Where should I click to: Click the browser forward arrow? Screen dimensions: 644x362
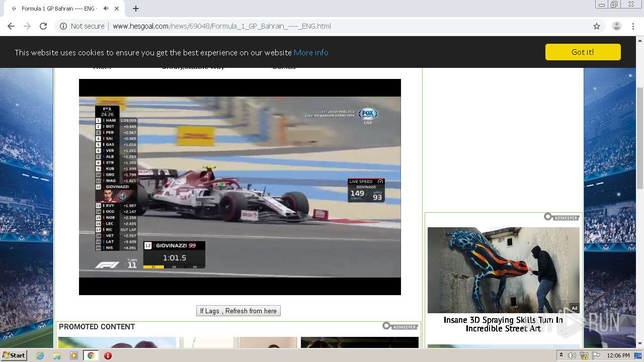click(x=27, y=26)
